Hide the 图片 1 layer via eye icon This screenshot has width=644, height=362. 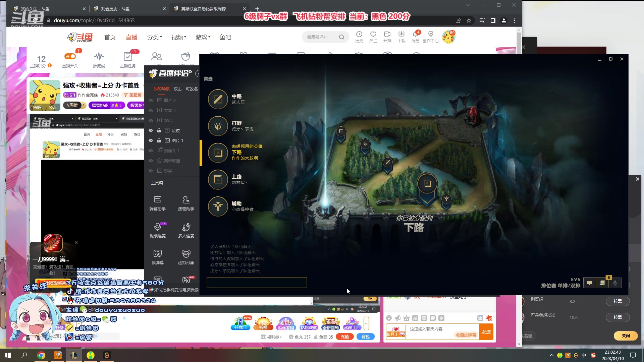pos(151,140)
